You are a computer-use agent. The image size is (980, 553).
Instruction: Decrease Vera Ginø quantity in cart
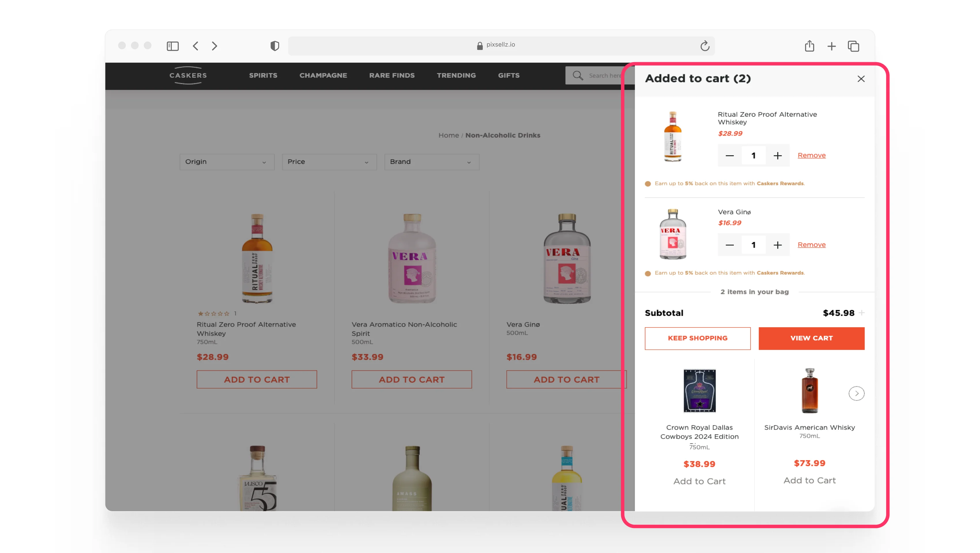[x=729, y=245]
